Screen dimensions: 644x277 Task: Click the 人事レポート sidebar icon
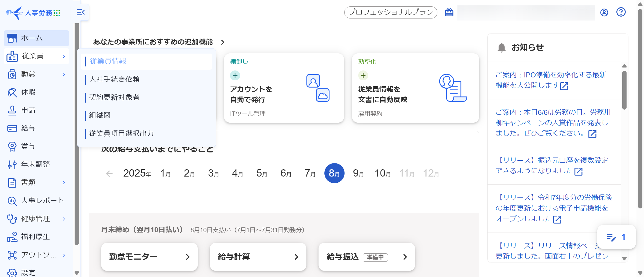(x=12, y=201)
